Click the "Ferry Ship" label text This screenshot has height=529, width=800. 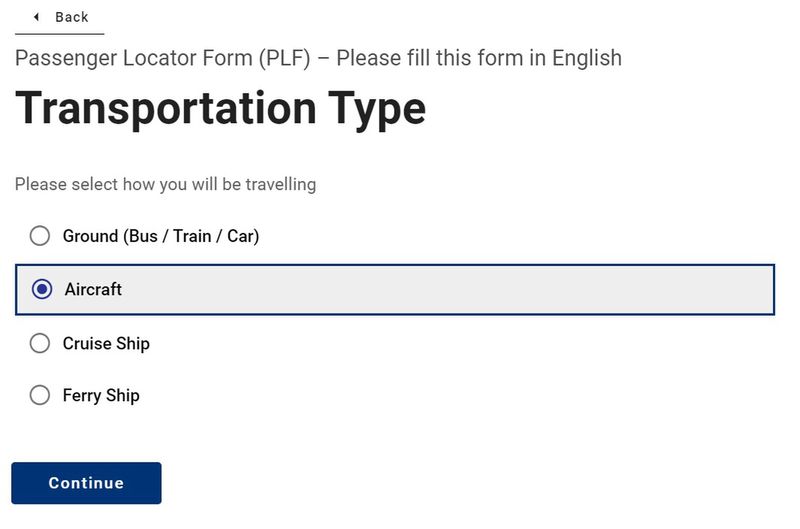pyautogui.click(x=101, y=395)
